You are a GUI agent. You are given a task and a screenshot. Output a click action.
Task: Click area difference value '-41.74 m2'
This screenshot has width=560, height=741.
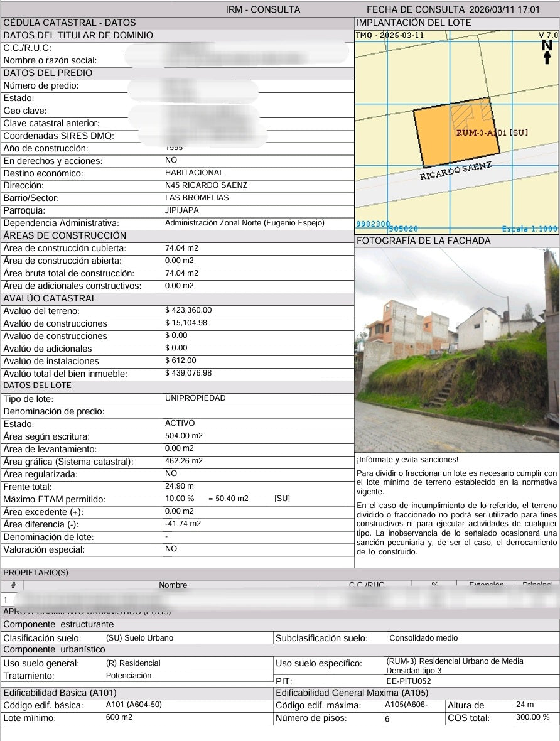pyautogui.click(x=183, y=524)
